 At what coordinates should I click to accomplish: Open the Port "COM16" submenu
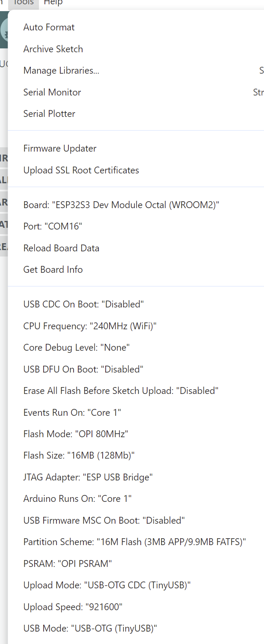[x=53, y=227]
